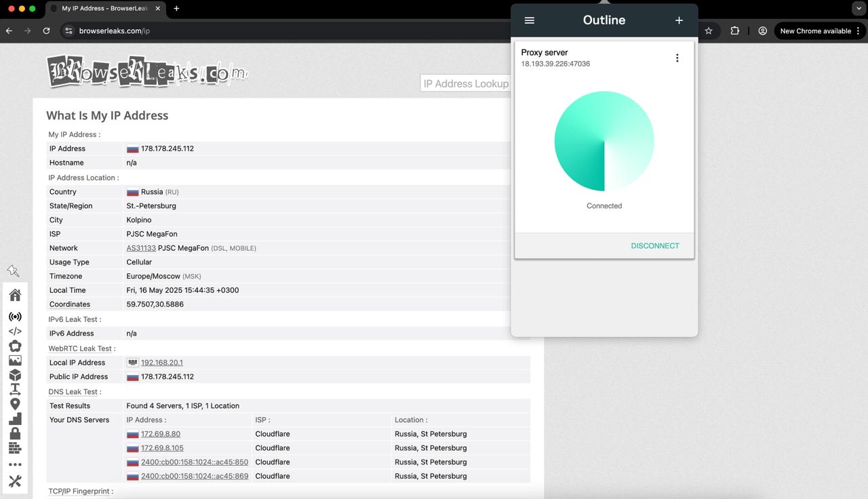Click the proxy address 18.193.39.226:47036
The height and width of the screenshot is (499, 868).
(555, 64)
